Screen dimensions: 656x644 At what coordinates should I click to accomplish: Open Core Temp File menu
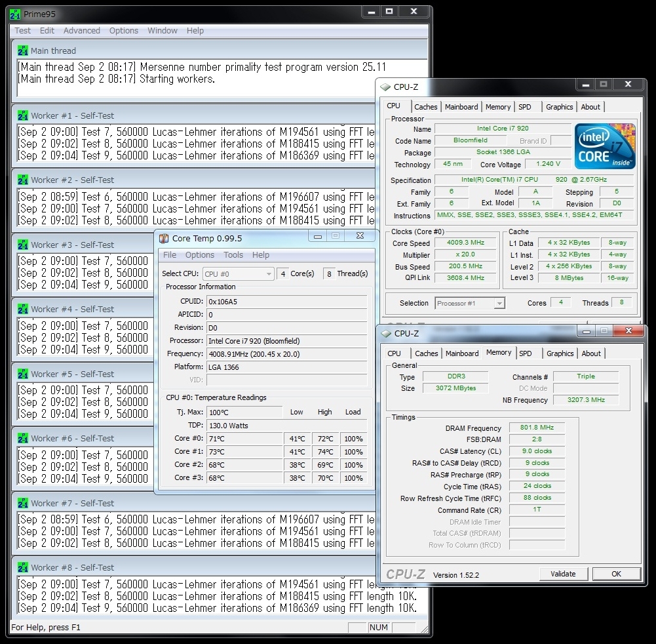pyautogui.click(x=170, y=255)
